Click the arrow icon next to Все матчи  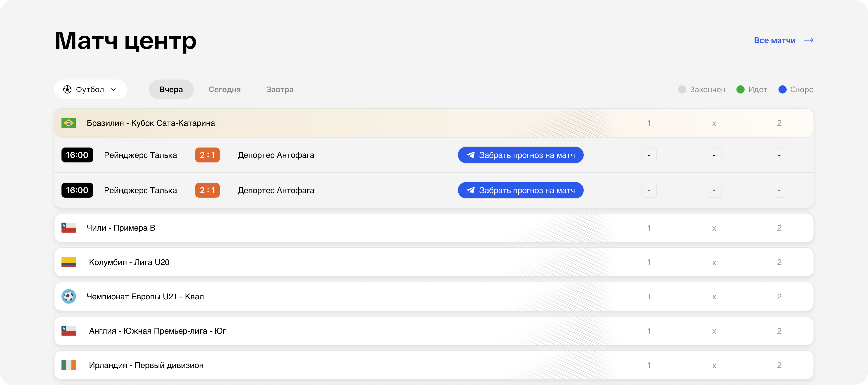tap(808, 40)
